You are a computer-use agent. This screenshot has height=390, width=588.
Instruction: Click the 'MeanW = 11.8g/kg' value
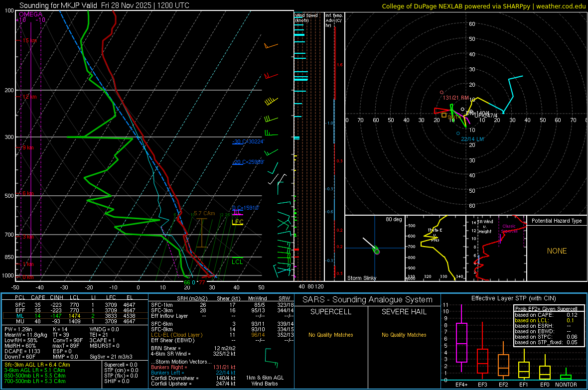(26, 335)
